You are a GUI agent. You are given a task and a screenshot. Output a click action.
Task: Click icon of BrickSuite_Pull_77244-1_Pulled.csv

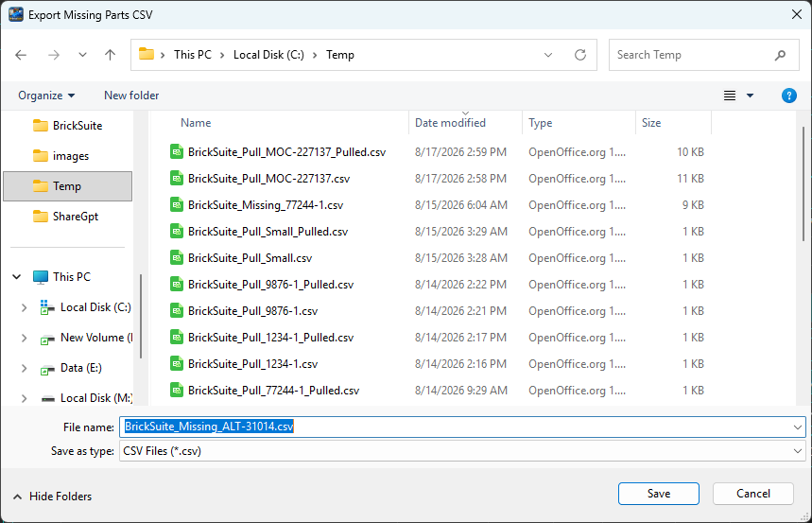coord(177,390)
